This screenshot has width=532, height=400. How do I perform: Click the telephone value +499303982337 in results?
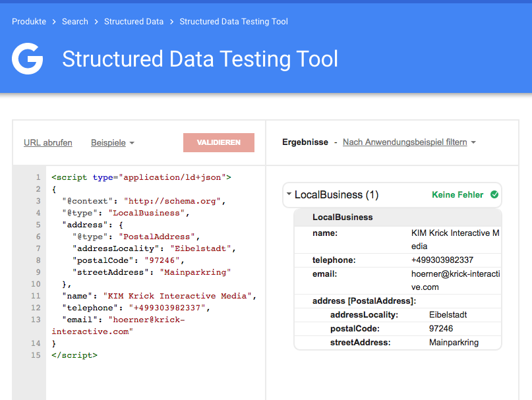point(442,260)
